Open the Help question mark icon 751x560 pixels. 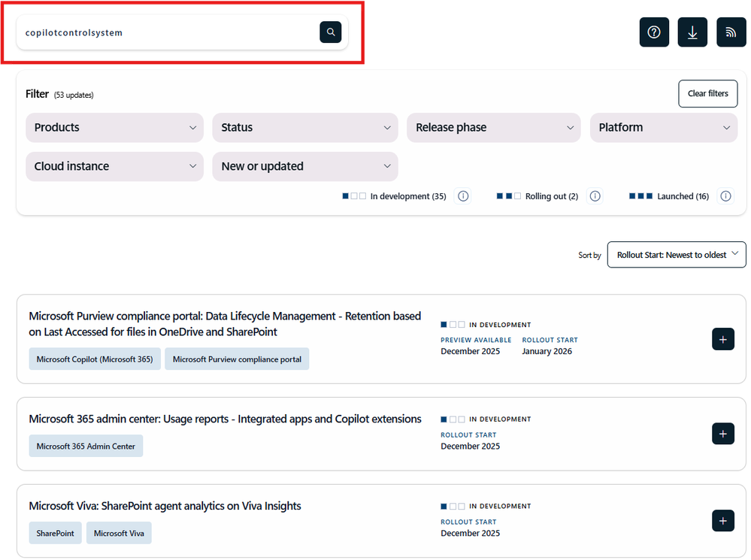tap(653, 32)
